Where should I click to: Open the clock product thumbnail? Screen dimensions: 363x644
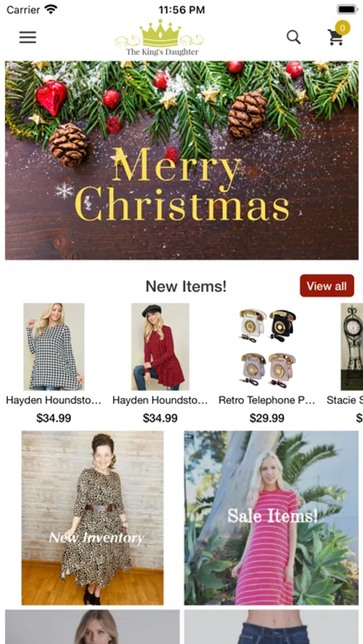coord(352,346)
